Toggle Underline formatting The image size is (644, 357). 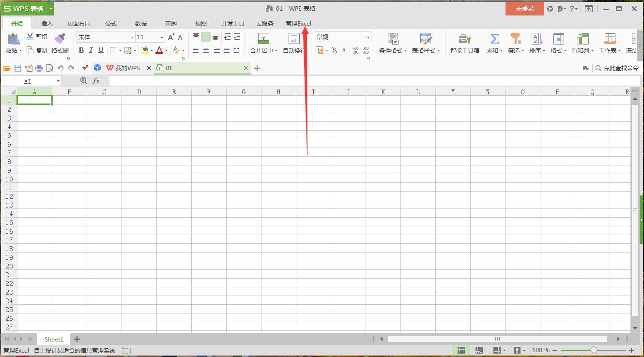pos(101,50)
